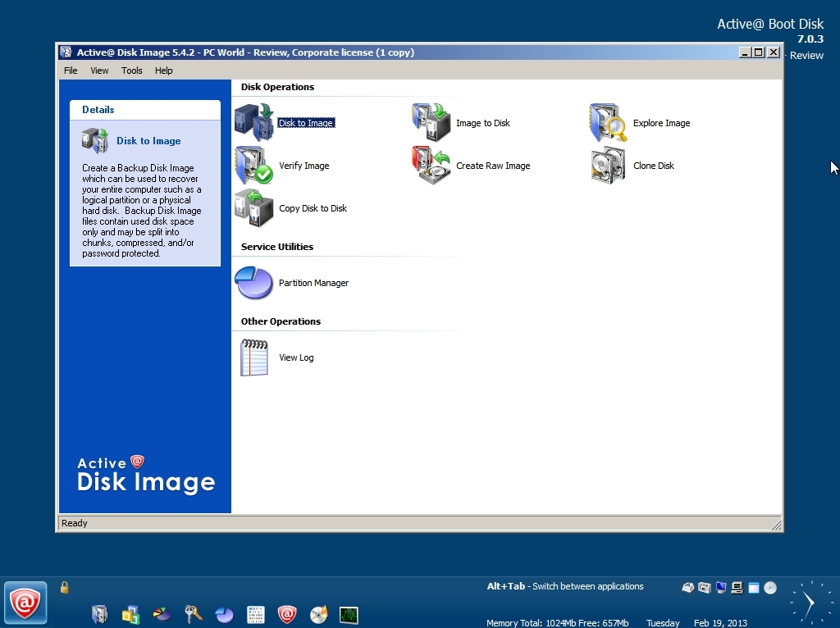The width and height of the screenshot is (840, 628).
Task: Open the key-shaped password tool from taskbar
Action: [192, 613]
